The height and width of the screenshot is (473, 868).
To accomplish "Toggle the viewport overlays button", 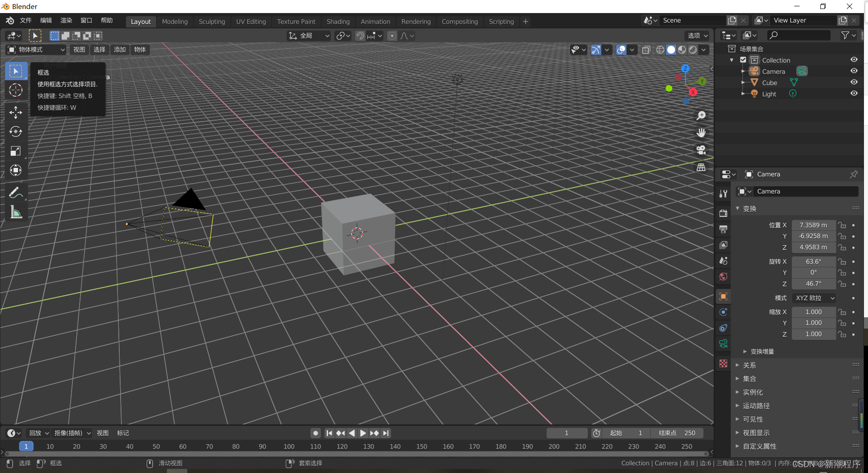I will point(621,50).
